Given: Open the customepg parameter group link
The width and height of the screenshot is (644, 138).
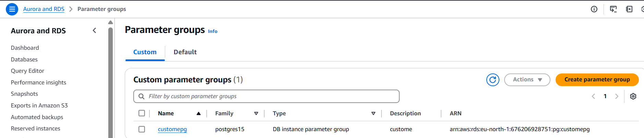Looking at the screenshot, I should (172, 129).
